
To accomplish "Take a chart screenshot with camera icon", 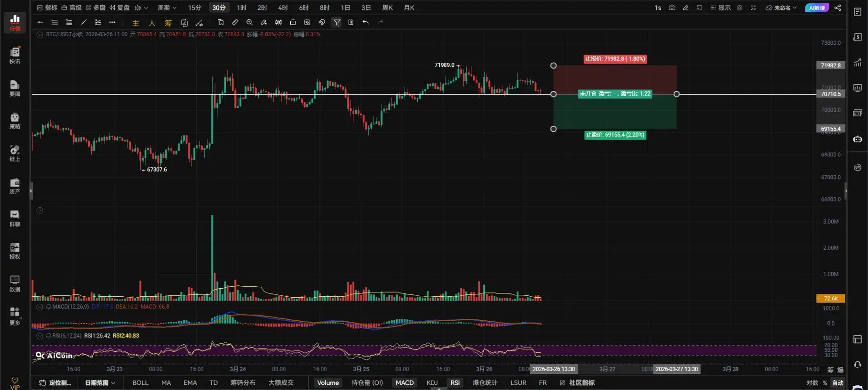I will (x=672, y=8).
